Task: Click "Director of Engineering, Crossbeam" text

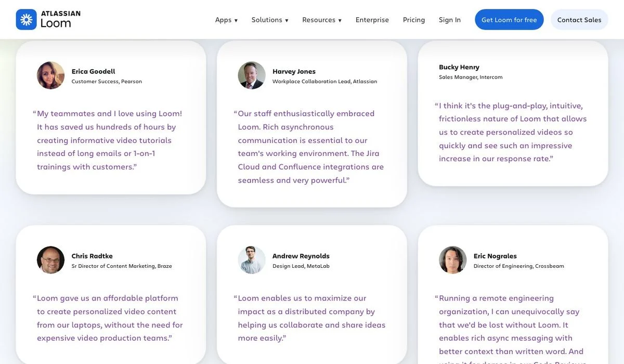Action: (519, 266)
